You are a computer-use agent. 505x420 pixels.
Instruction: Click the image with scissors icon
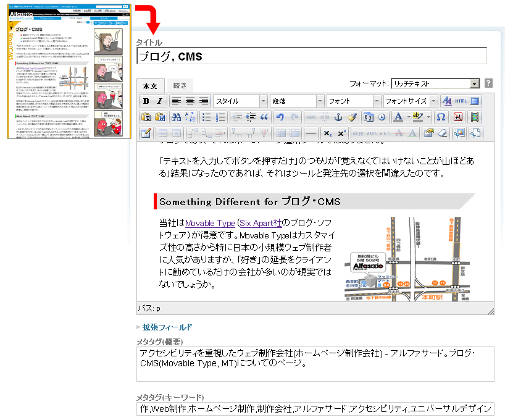(x=459, y=133)
